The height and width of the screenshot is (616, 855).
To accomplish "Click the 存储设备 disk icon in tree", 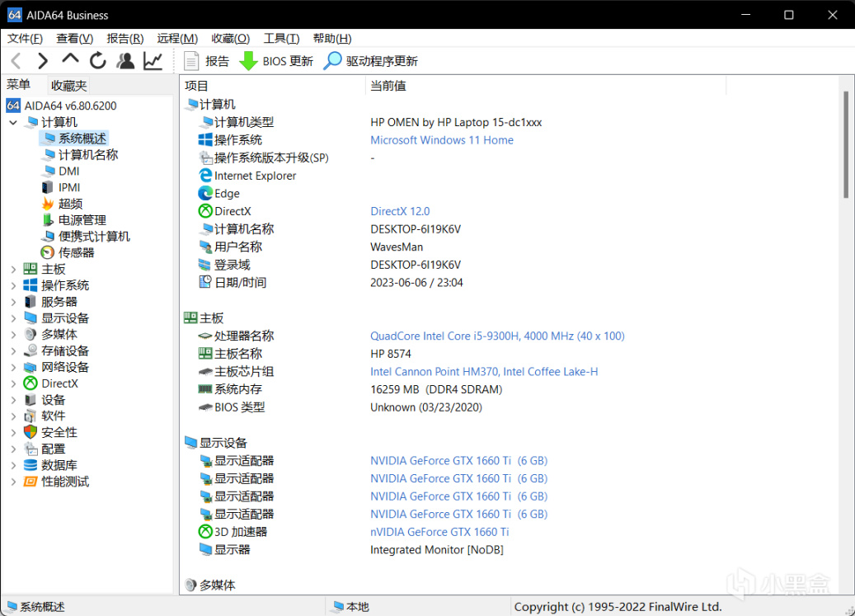I will (31, 350).
